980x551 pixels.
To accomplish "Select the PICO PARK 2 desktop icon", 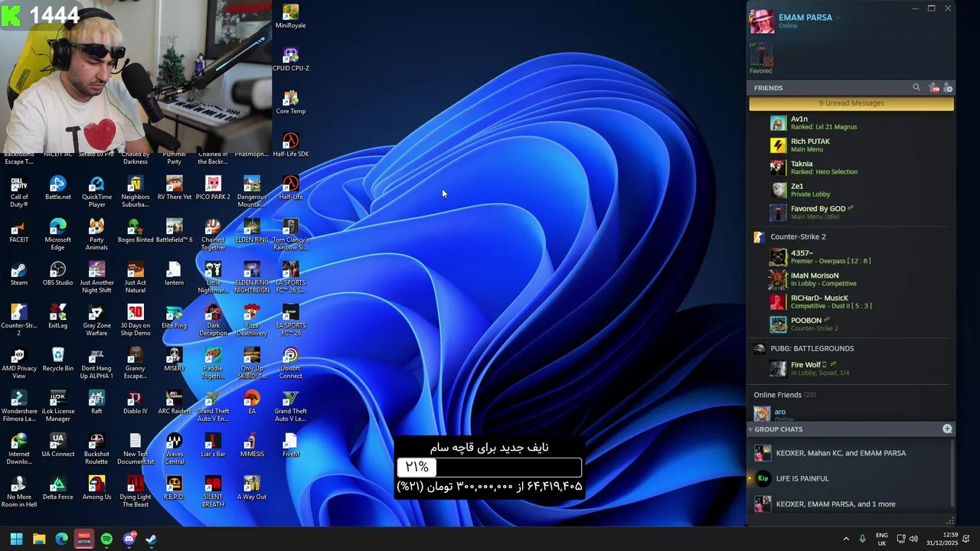I will click(213, 188).
